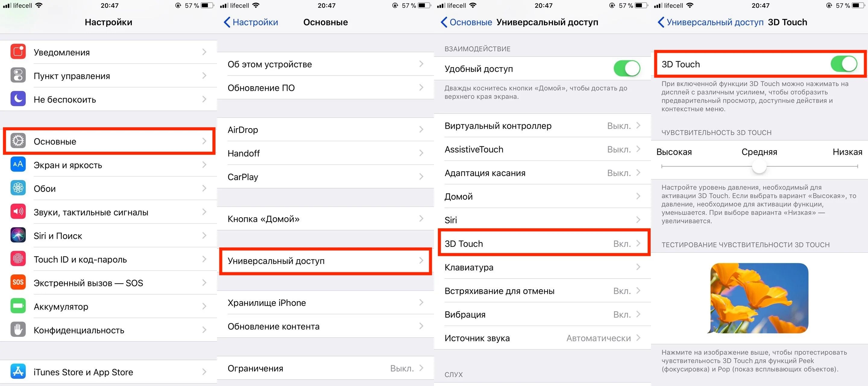Image resolution: width=868 pixels, height=386 pixels.
Task: Open Emergency SOS settings
Action: point(108,283)
